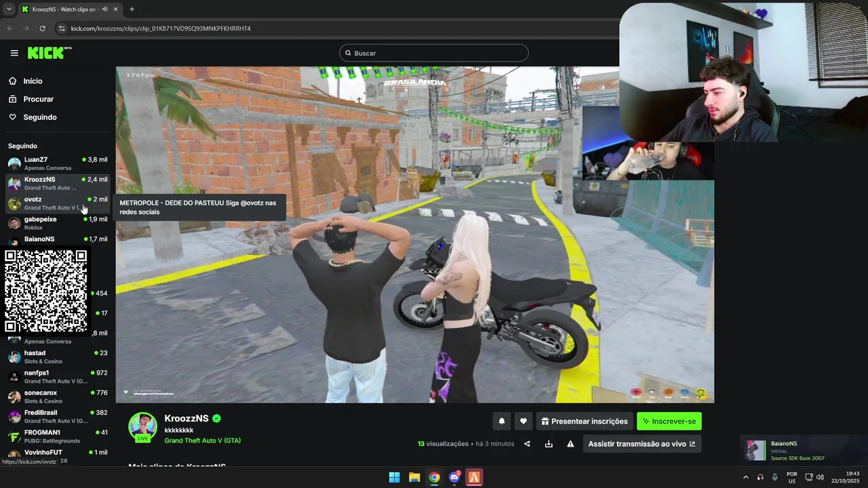Click the address bar URL
868x488 pixels.
[x=161, y=28]
